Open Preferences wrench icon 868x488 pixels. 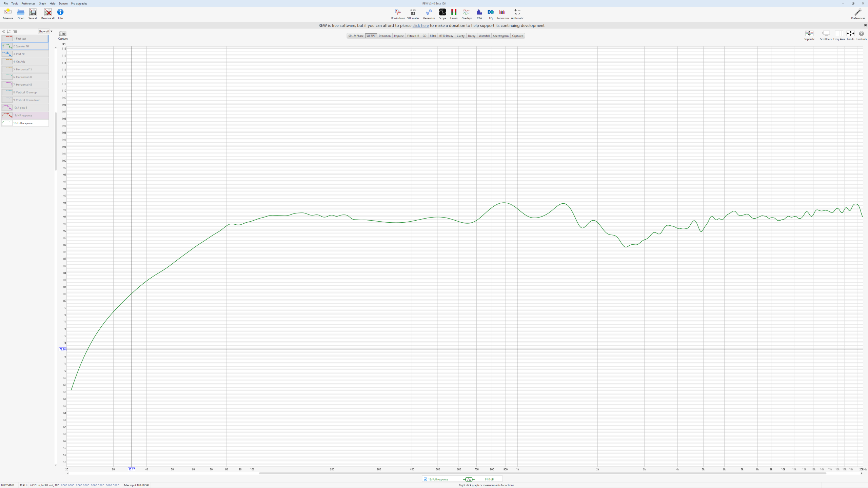(858, 14)
